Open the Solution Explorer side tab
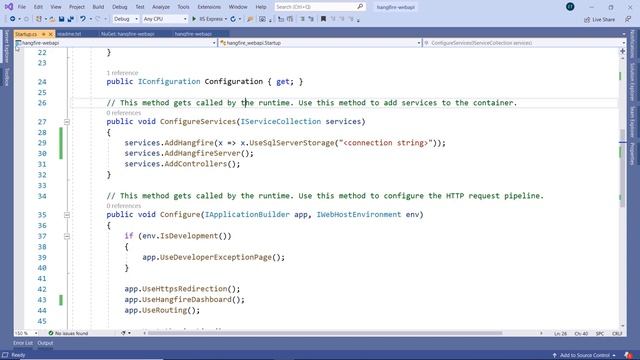 click(x=633, y=82)
